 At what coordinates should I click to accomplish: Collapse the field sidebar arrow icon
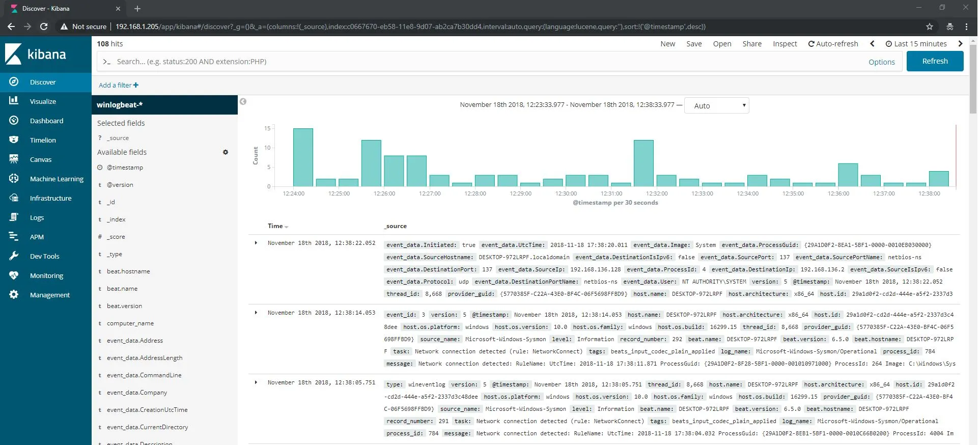[243, 101]
